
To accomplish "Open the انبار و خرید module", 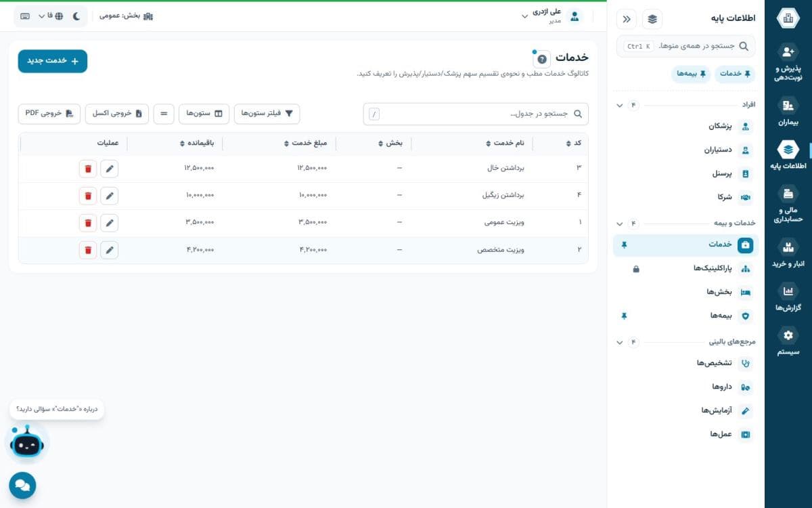I will (788, 253).
